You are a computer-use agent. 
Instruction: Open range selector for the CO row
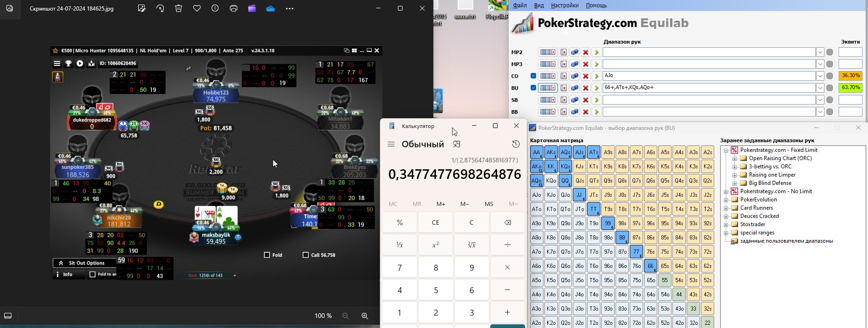point(548,76)
